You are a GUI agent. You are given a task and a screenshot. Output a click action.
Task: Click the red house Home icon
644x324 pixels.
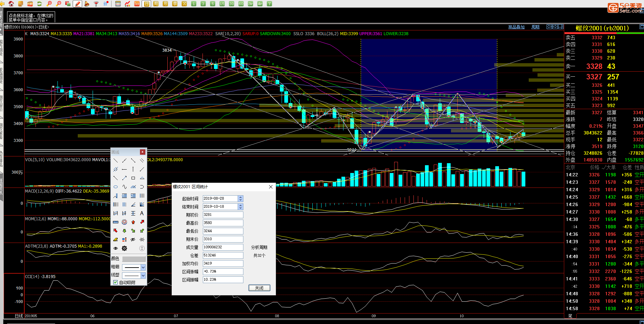point(11,4)
